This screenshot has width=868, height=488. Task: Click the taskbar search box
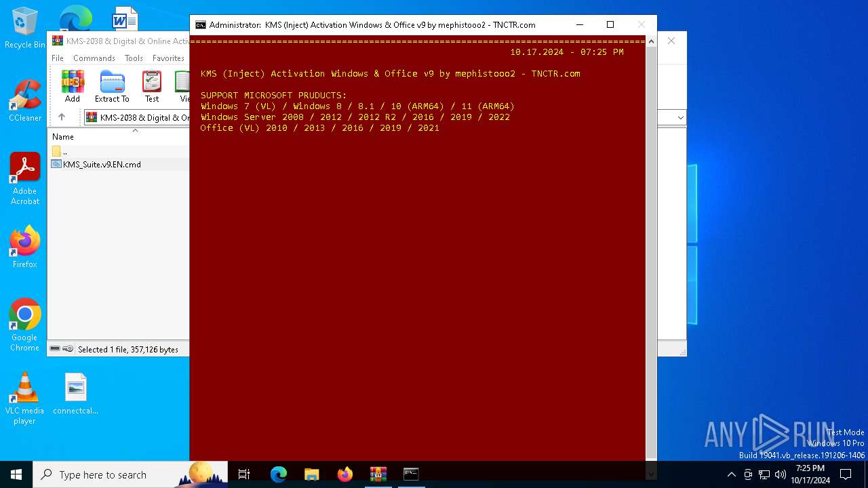tap(130, 474)
